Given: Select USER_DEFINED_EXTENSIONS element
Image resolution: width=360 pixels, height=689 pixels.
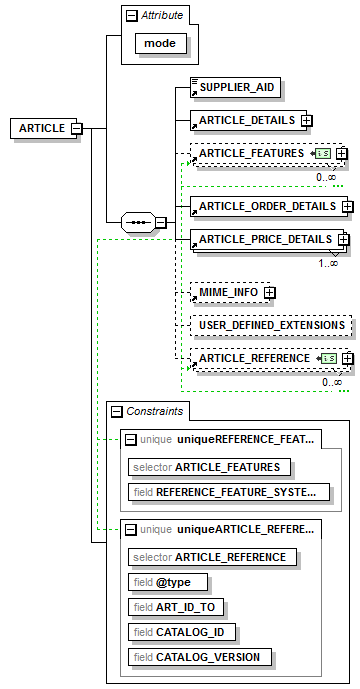Looking at the screenshot, I should [x=271, y=326].
